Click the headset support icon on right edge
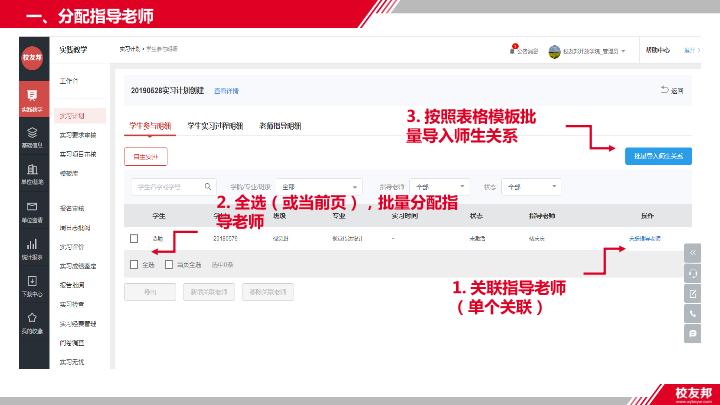 pos(693,273)
